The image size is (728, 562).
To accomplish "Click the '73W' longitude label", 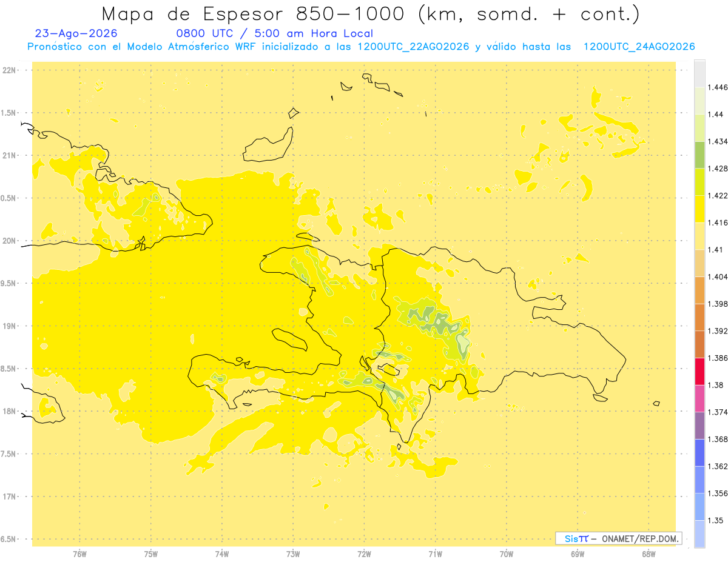I will click(293, 554).
